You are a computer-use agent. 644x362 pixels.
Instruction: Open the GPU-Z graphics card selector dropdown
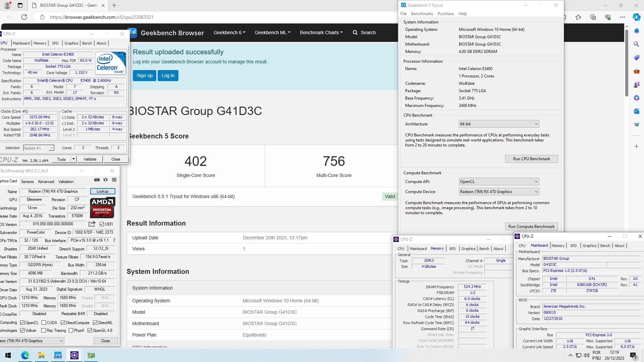[32, 341]
